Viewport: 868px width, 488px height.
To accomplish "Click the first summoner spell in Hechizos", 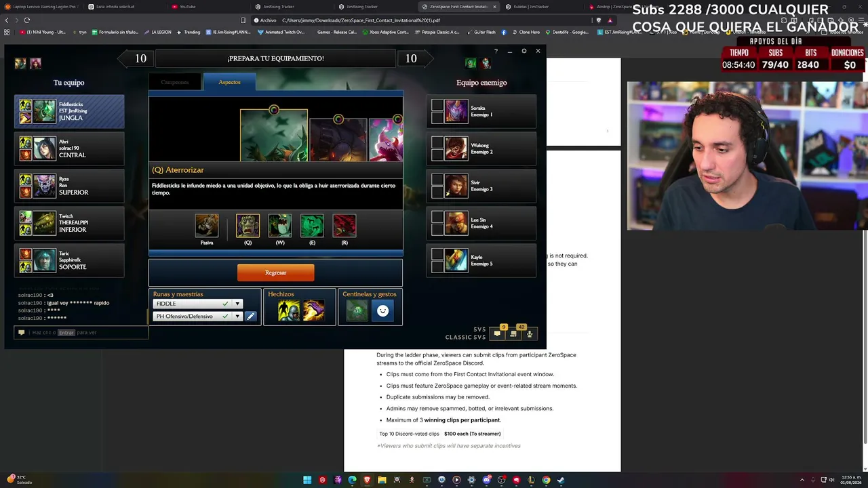I will pos(289,310).
